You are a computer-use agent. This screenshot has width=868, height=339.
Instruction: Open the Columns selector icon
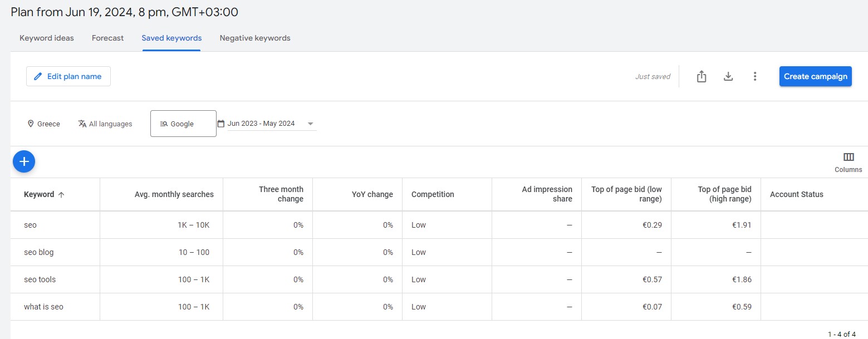pyautogui.click(x=849, y=158)
